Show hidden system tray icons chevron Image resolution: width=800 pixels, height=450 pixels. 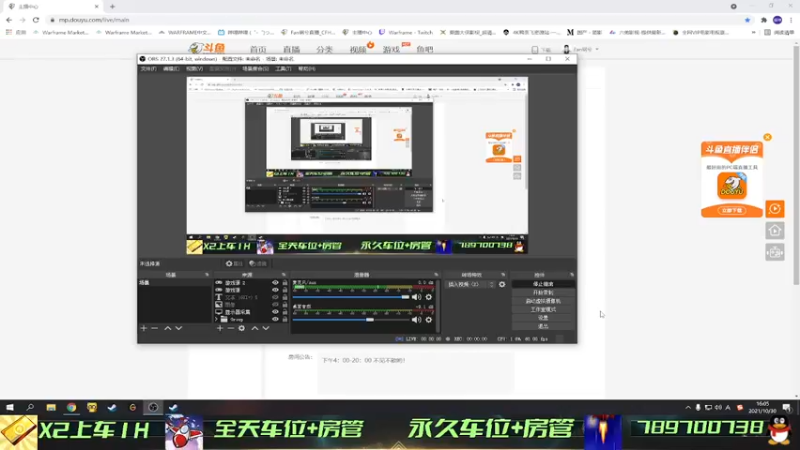coord(688,407)
